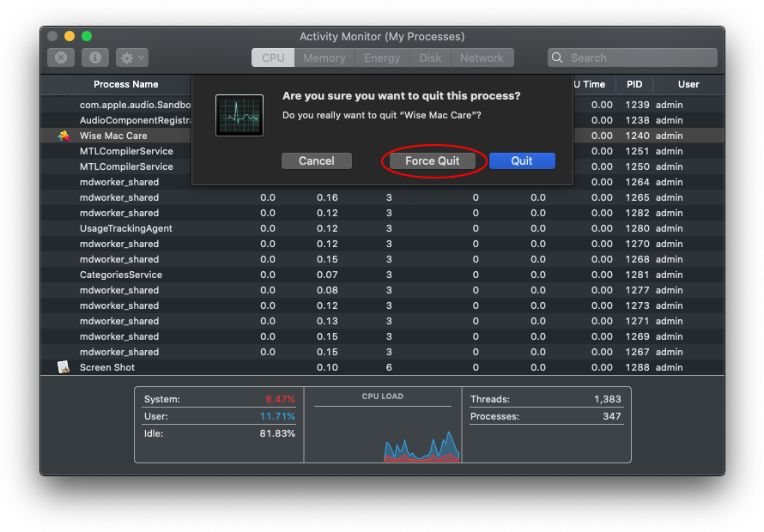Select mdworker_shared row with PID 1264
764x532 pixels.
(383, 182)
